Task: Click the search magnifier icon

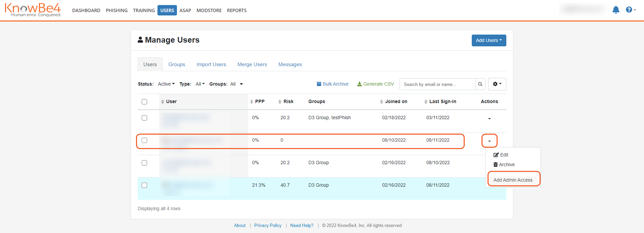Action: click(x=480, y=84)
